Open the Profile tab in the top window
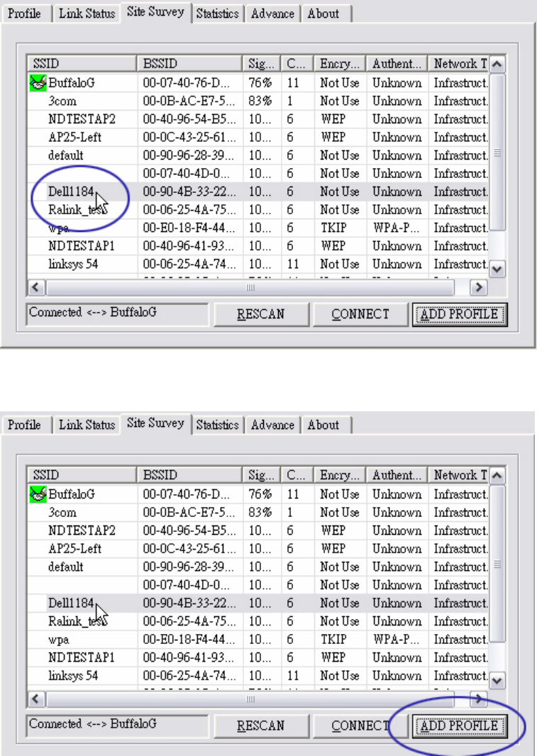This screenshot has height=756, width=537. 24,13
